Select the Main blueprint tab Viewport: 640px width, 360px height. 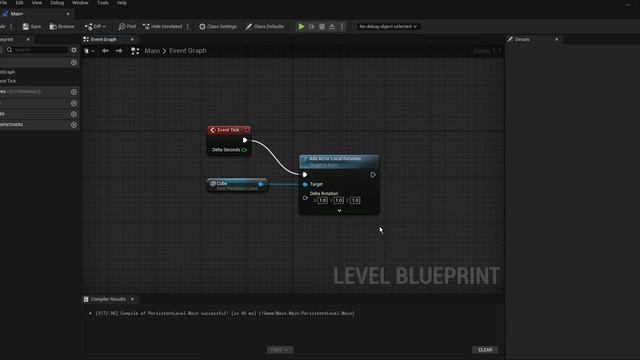[35, 13]
